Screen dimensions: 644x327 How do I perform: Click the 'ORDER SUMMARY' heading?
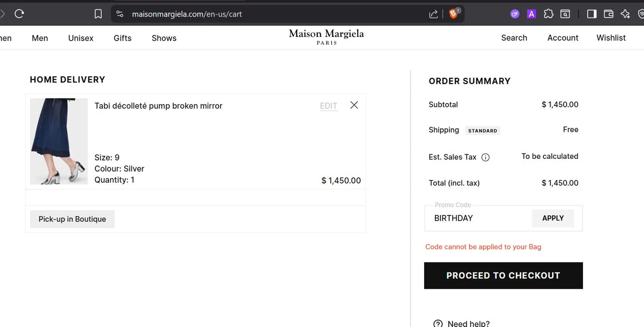(470, 81)
